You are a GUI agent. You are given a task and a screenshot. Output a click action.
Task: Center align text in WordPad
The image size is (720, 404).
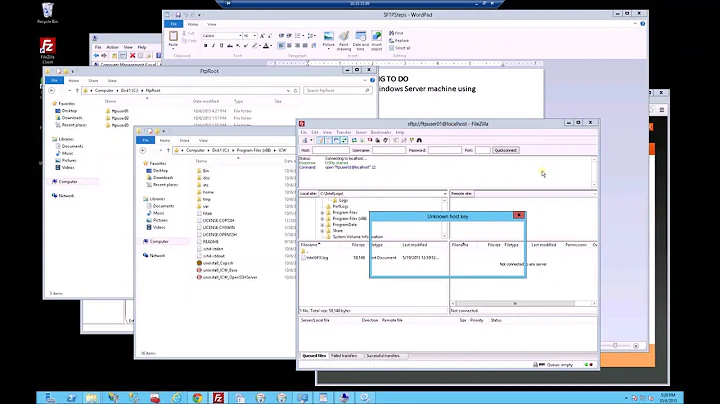tap(289, 45)
